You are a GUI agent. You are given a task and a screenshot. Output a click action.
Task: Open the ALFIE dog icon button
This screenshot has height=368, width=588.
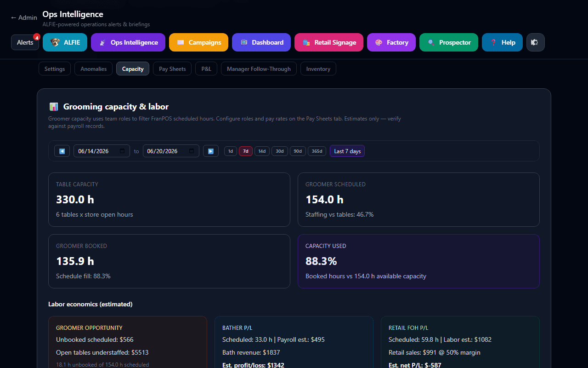click(x=65, y=42)
